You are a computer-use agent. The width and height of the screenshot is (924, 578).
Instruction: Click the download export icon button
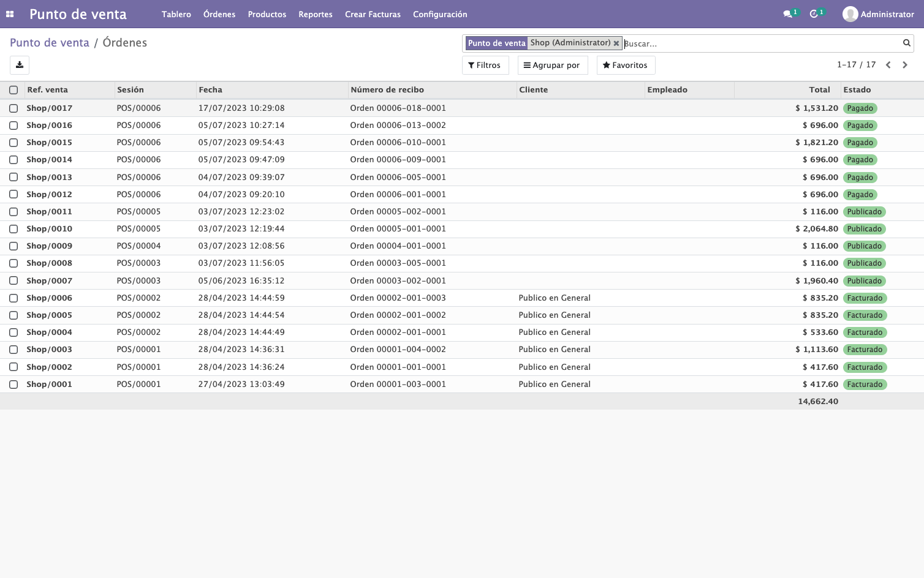pyautogui.click(x=20, y=65)
